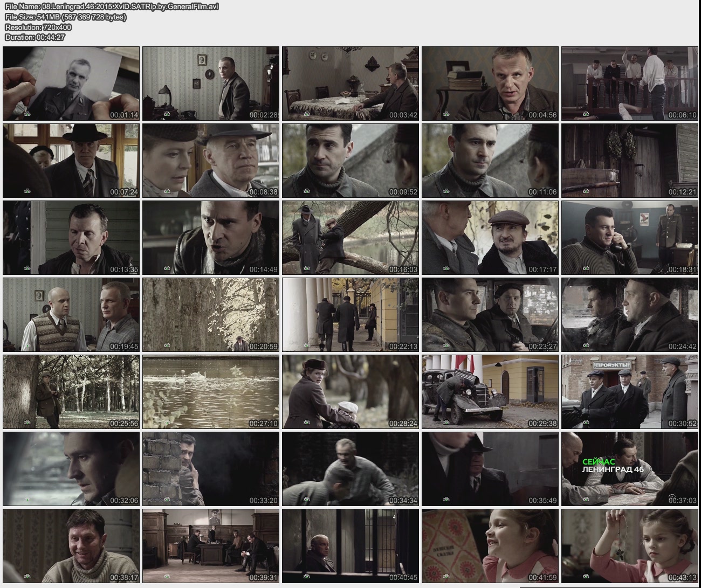Click the green 'СЕЙЧАС' overlay text

coord(599,462)
